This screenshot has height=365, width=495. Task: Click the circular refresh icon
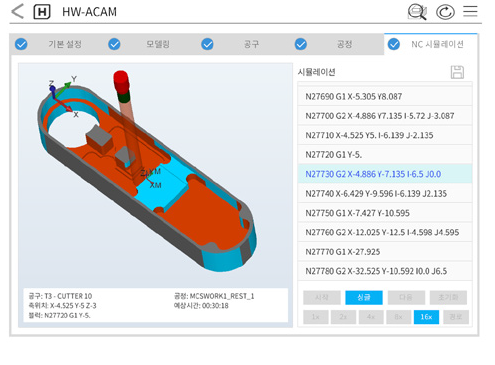[445, 12]
